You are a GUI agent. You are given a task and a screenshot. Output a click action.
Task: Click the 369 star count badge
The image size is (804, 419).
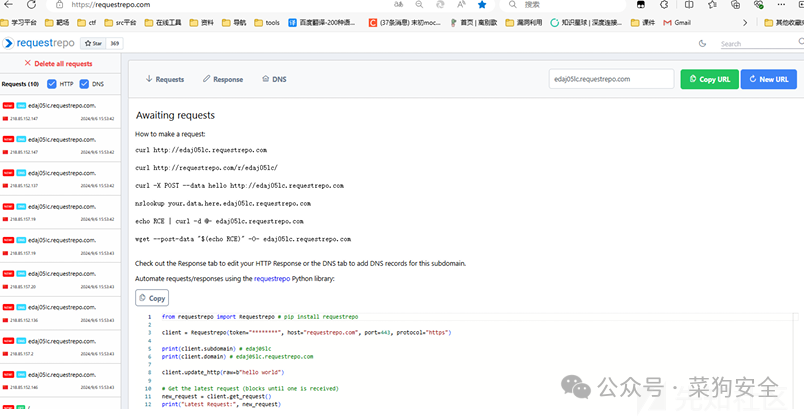(115, 44)
